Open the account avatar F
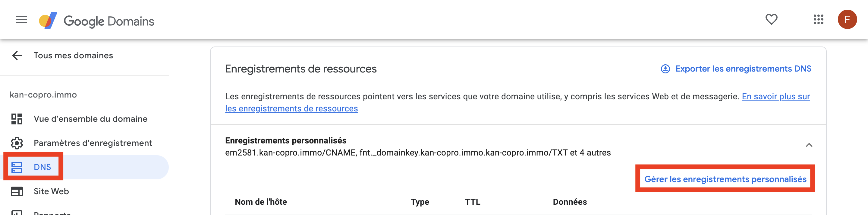Screen dimensions: 868x215 point(847,19)
